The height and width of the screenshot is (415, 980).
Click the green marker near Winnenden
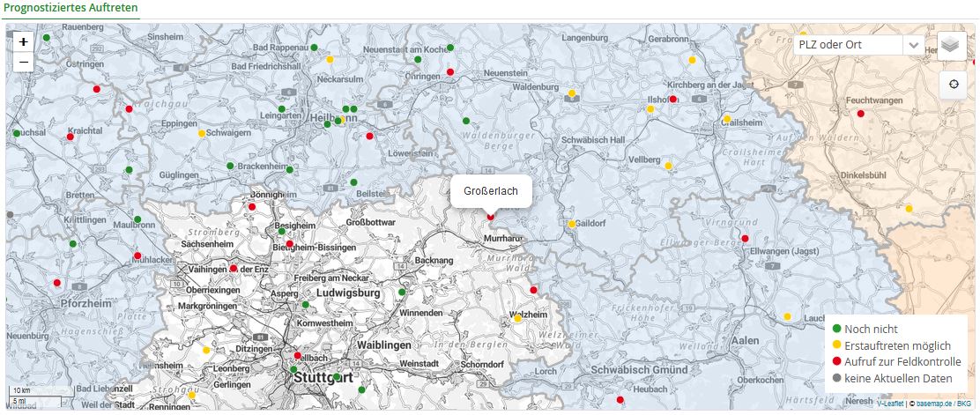(x=402, y=292)
